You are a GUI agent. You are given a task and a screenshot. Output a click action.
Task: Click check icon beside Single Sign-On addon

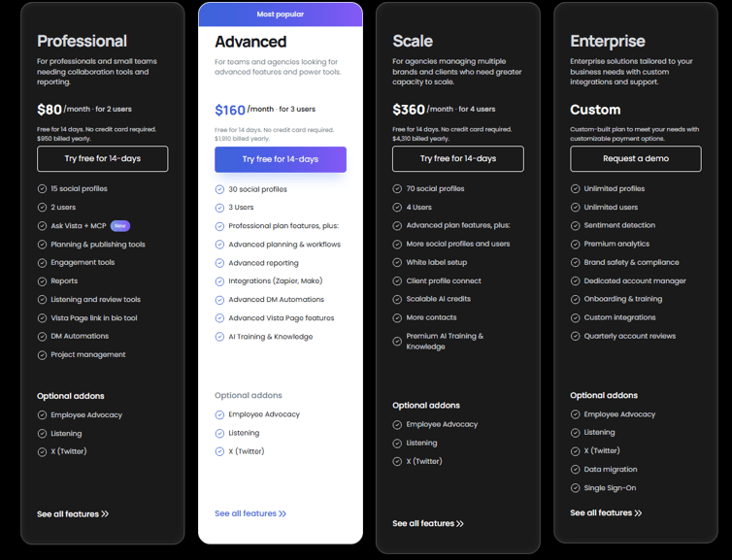tap(575, 488)
